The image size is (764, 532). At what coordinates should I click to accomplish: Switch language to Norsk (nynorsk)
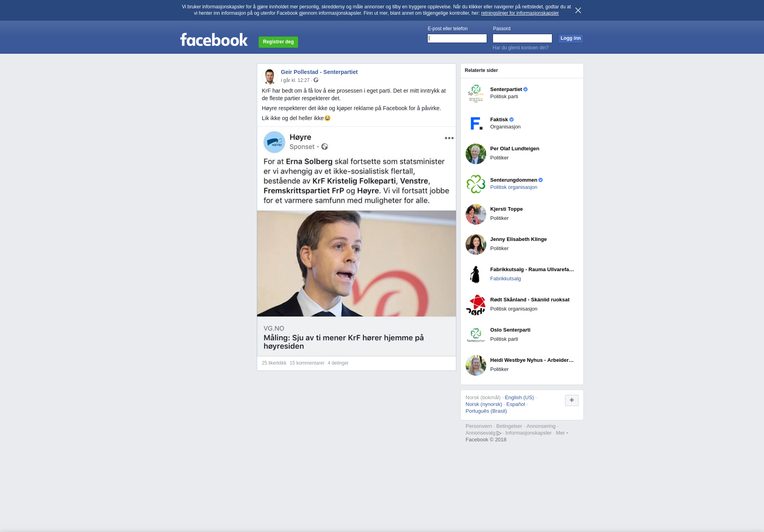click(x=484, y=404)
